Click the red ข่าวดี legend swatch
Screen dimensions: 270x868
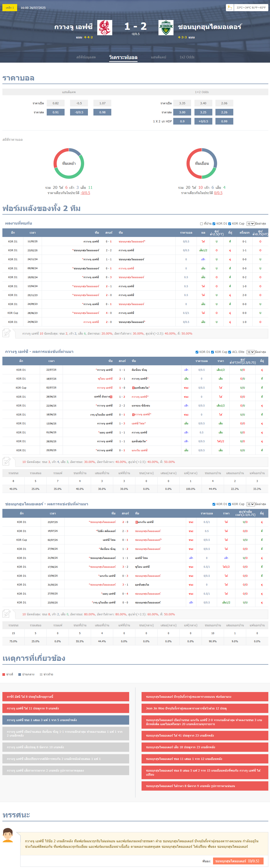point(4,674)
